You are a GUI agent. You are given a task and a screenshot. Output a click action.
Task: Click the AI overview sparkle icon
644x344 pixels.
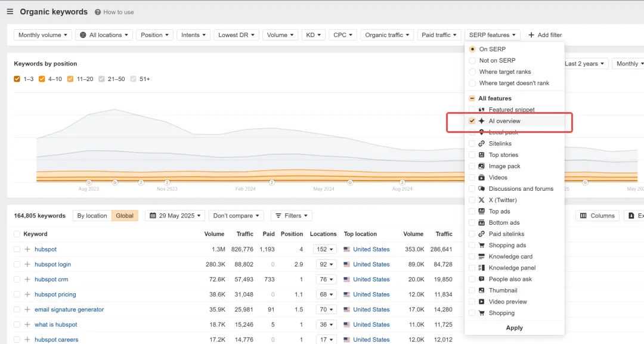481,121
